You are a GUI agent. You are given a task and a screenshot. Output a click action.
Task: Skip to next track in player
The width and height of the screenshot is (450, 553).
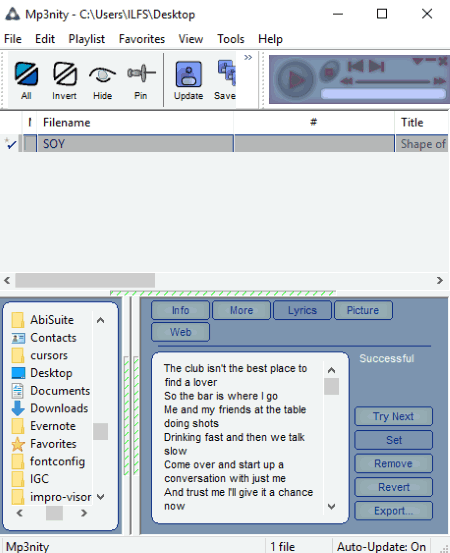(376, 66)
